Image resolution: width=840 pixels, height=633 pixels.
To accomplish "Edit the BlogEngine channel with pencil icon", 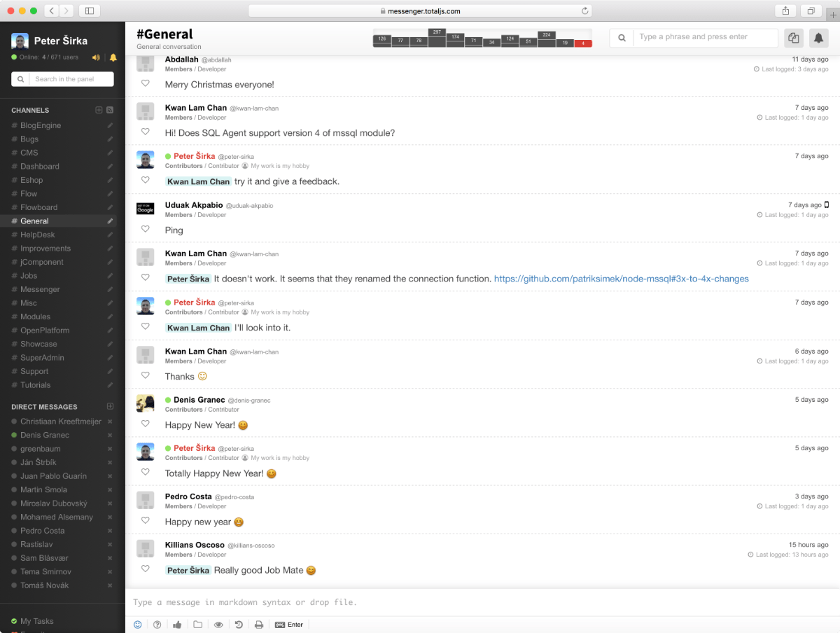I will tap(110, 125).
